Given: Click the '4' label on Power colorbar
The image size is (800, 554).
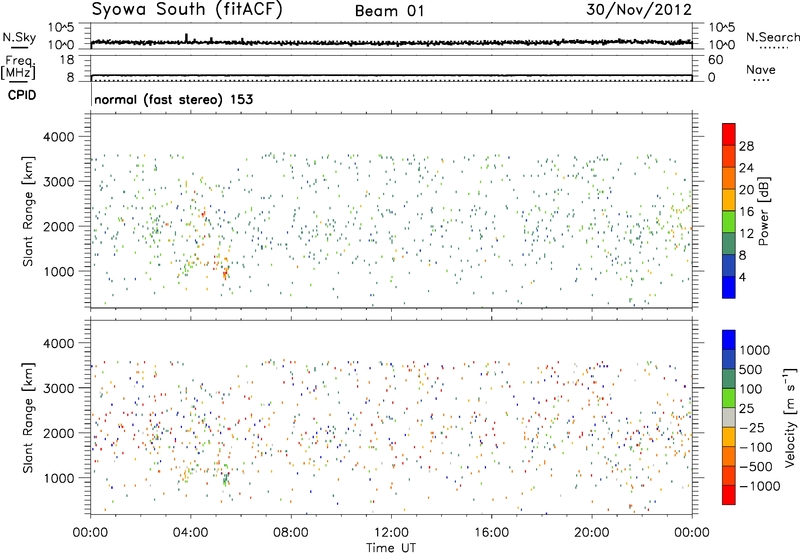Looking at the screenshot, I should [743, 277].
